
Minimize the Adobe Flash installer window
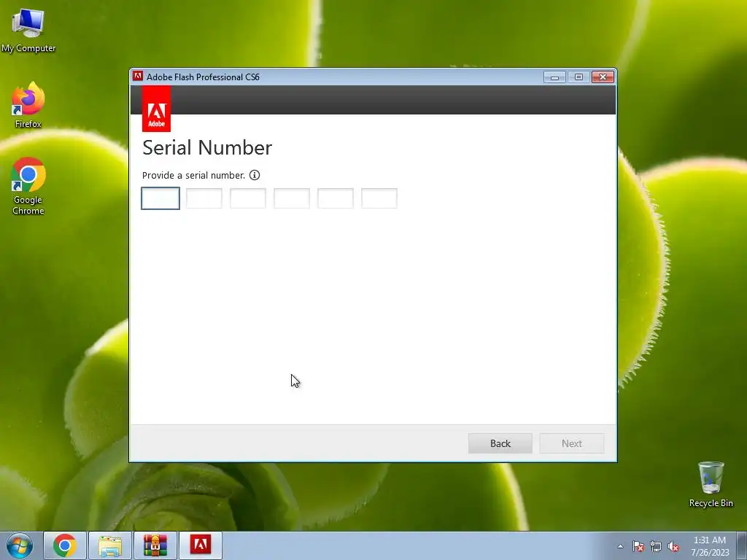click(554, 77)
